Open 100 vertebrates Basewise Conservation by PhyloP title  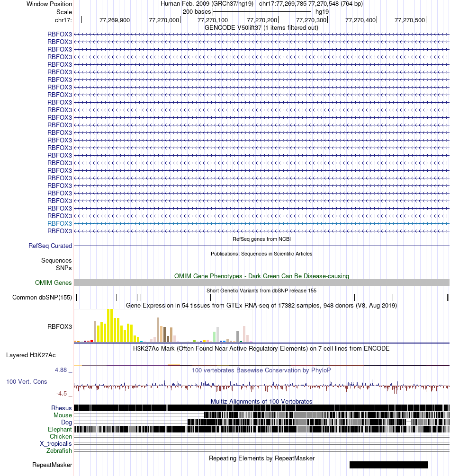pos(261,370)
